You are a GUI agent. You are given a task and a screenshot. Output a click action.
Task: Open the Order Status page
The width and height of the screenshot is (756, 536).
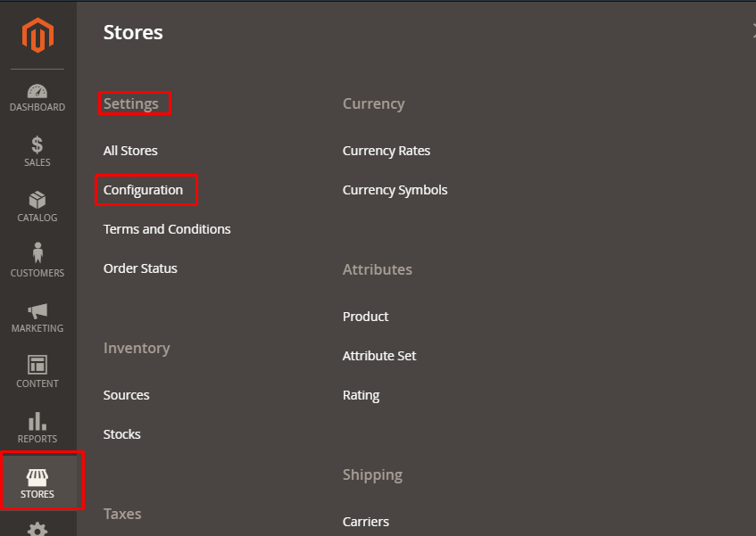pyautogui.click(x=140, y=268)
